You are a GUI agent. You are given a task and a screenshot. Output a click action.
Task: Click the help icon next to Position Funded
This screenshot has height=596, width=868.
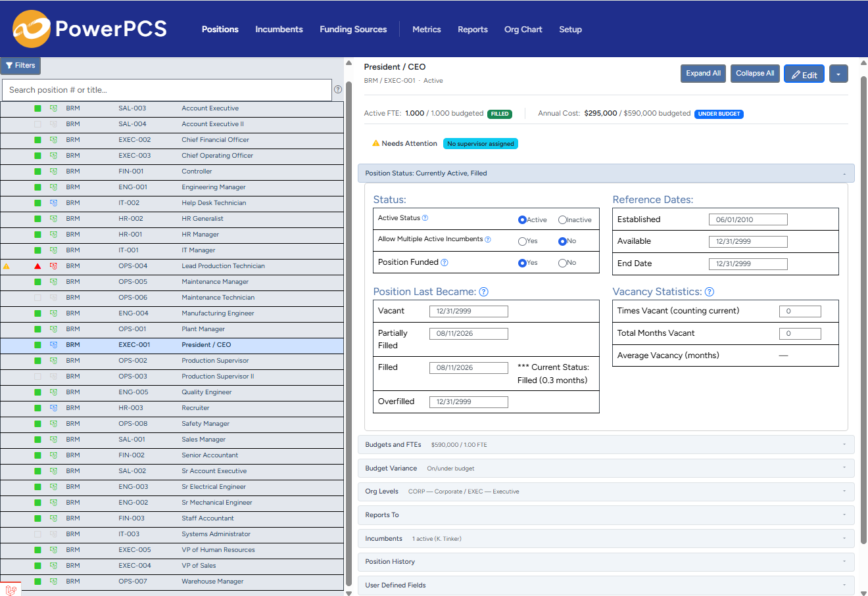pyautogui.click(x=445, y=262)
